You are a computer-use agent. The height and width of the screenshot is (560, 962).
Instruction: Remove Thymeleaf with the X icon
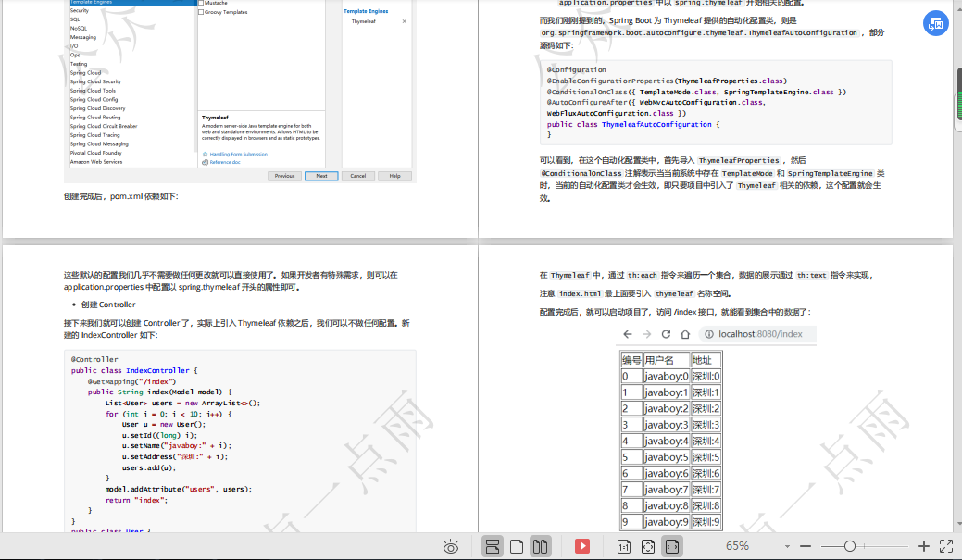pos(405,21)
